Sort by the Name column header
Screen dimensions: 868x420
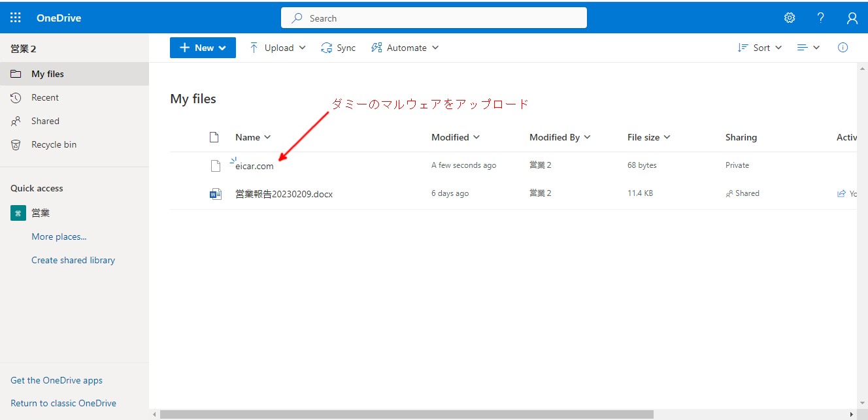pos(253,137)
